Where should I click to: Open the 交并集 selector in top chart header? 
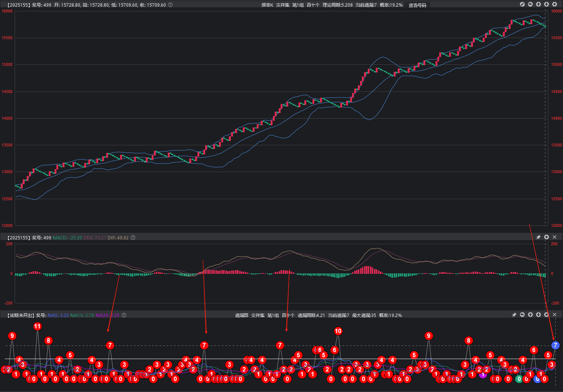pos(282,5)
